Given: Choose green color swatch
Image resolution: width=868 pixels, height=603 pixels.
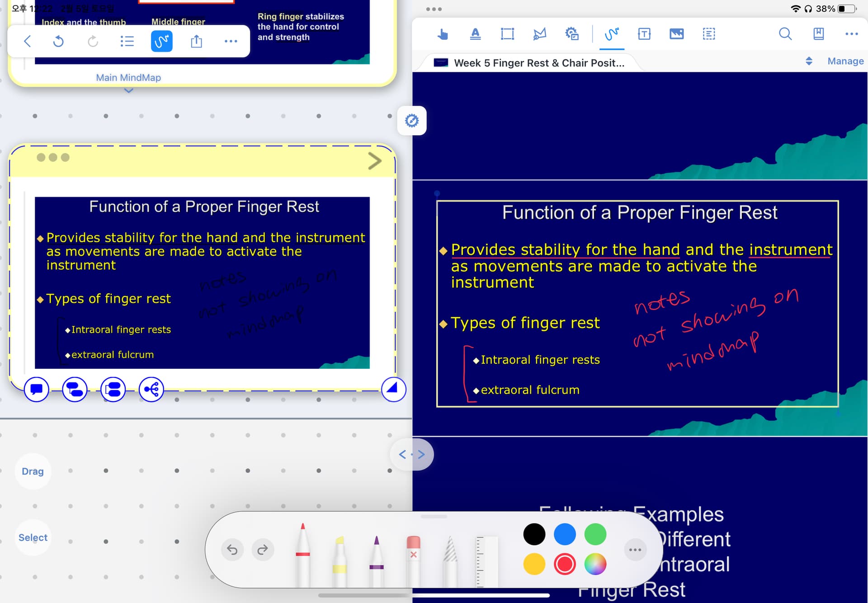Looking at the screenshot, I should point(595,534).
